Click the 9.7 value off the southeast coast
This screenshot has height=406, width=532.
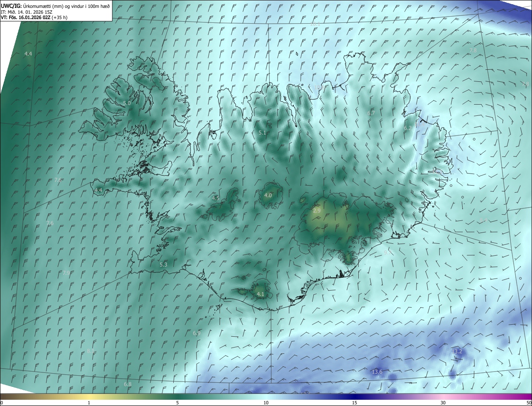[388, 252]
